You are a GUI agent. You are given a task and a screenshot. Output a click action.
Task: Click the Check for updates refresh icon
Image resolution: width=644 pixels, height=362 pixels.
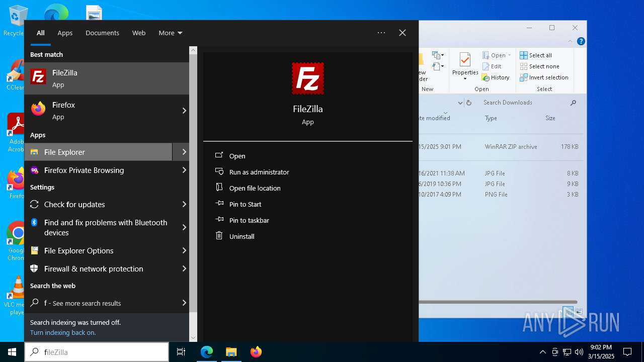coord(34,204)
